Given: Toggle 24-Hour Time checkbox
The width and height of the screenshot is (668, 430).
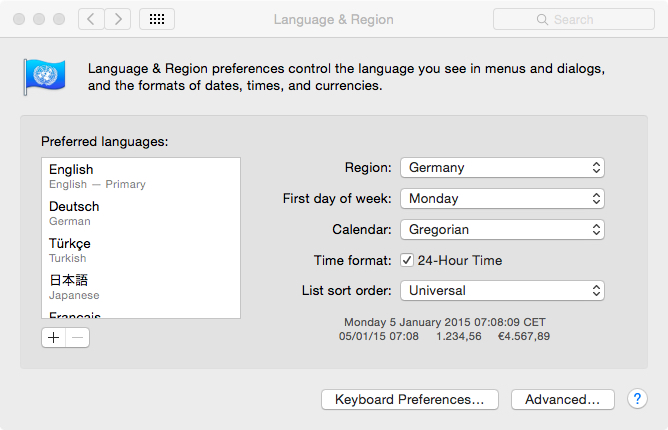Looking at the screenshot, I should coord(407,260).
